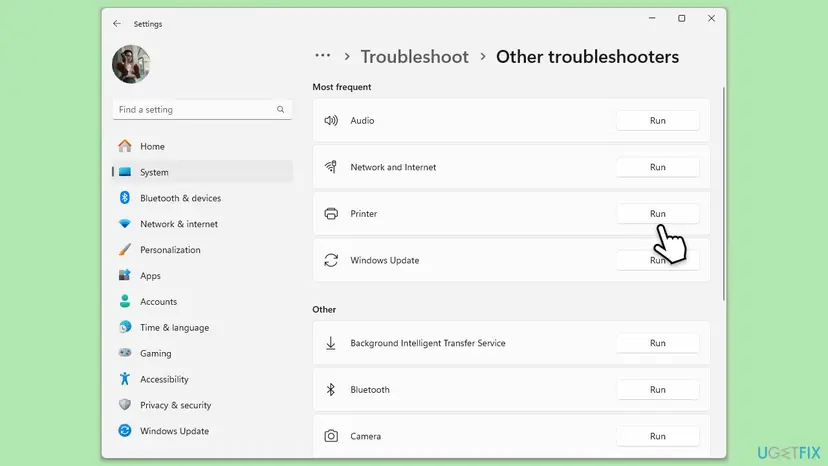Select System in the sidebar
Viewport: 828px width, 466px height.
[154, 172]
